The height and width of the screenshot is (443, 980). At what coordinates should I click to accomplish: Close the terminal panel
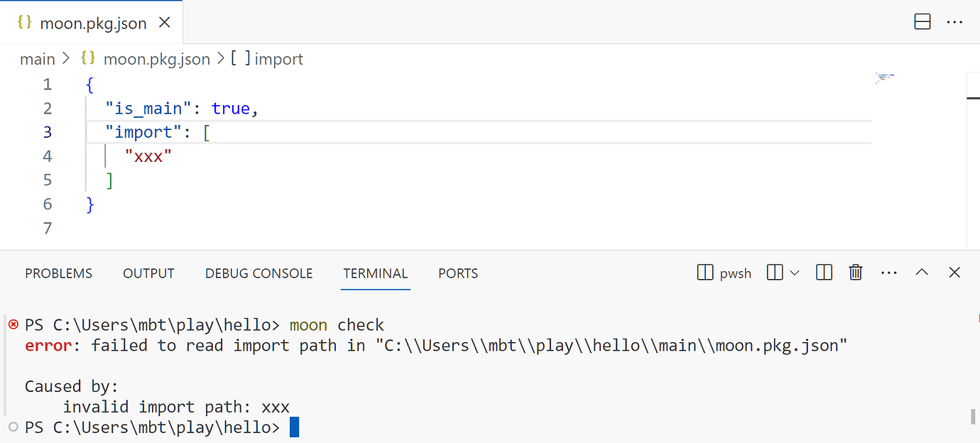954,273
